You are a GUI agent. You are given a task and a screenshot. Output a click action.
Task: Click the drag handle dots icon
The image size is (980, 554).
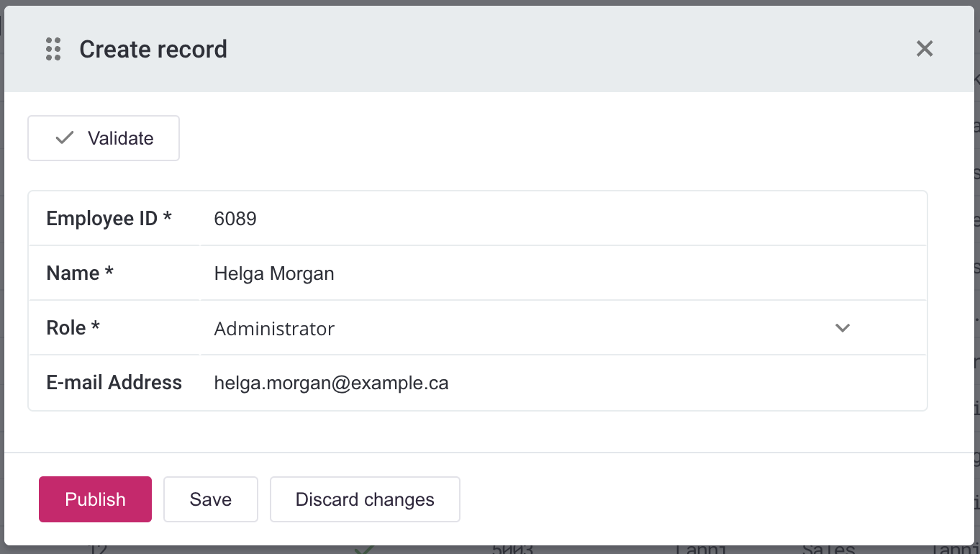pos(53,49)
